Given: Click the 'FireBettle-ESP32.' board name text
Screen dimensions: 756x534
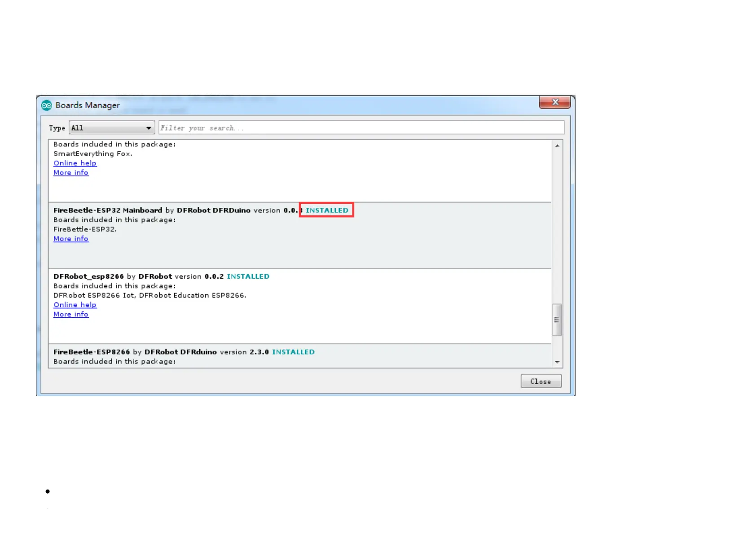Looking at the screenshot, I should pos(85,229).
